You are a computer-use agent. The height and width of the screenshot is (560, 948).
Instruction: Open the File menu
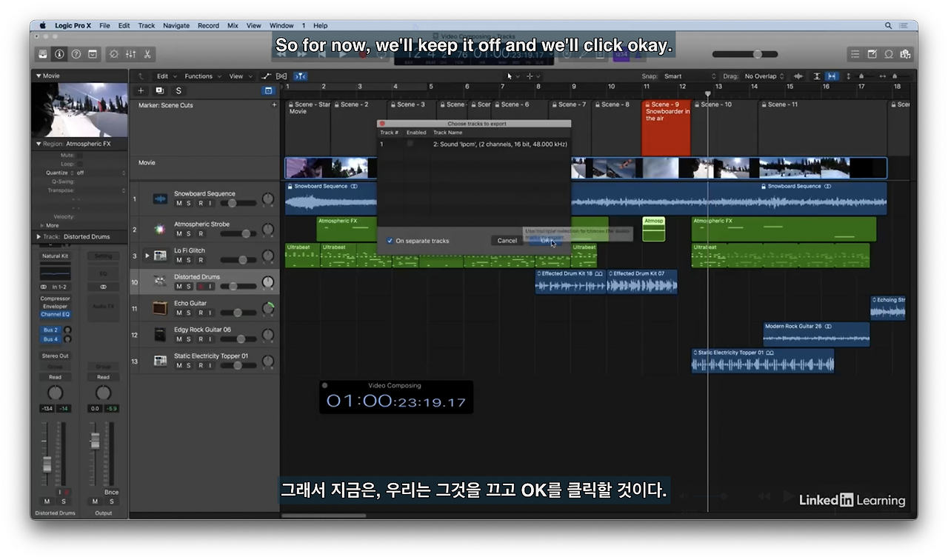[x=104, y=25]
